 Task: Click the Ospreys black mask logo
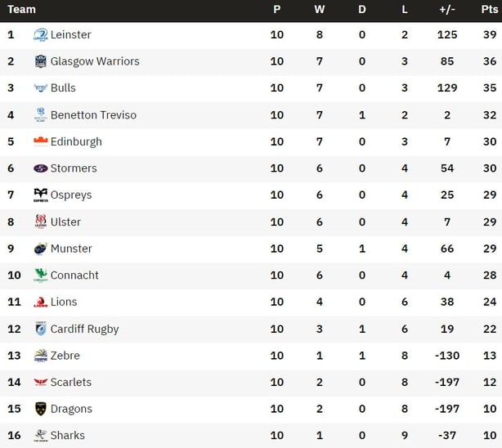point(41,195)
